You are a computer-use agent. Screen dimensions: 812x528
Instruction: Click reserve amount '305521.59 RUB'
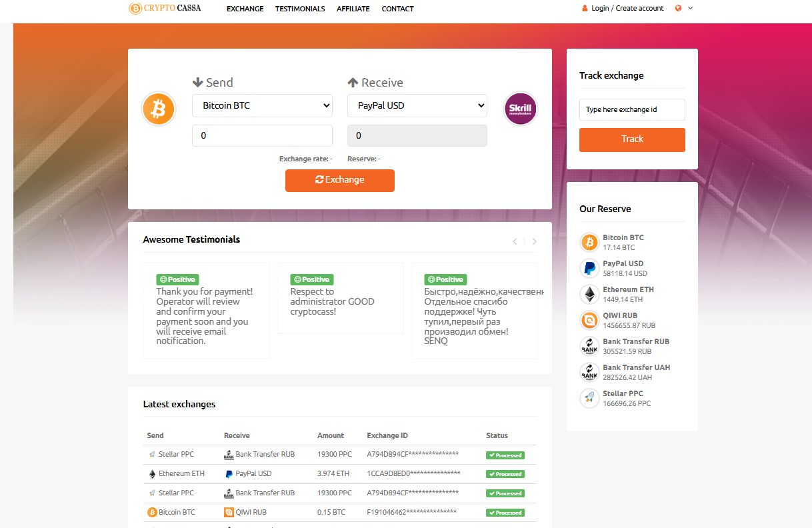point(627,351)
